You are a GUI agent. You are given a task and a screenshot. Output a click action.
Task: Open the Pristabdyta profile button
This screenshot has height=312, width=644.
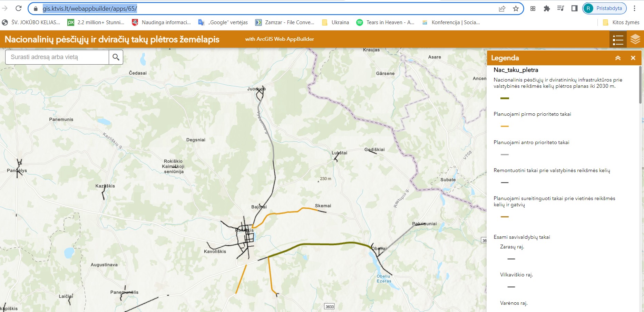604,8
